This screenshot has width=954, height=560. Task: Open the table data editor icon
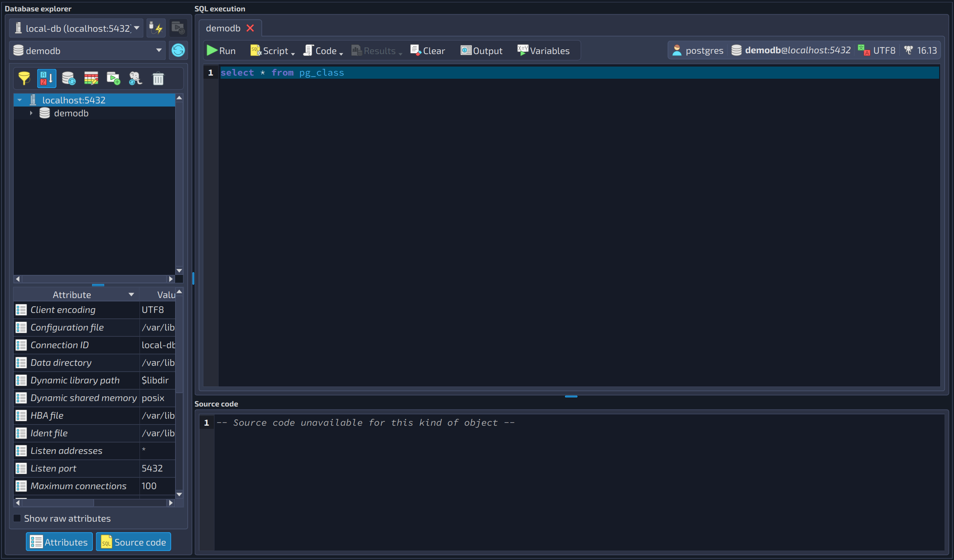point(91,79)
